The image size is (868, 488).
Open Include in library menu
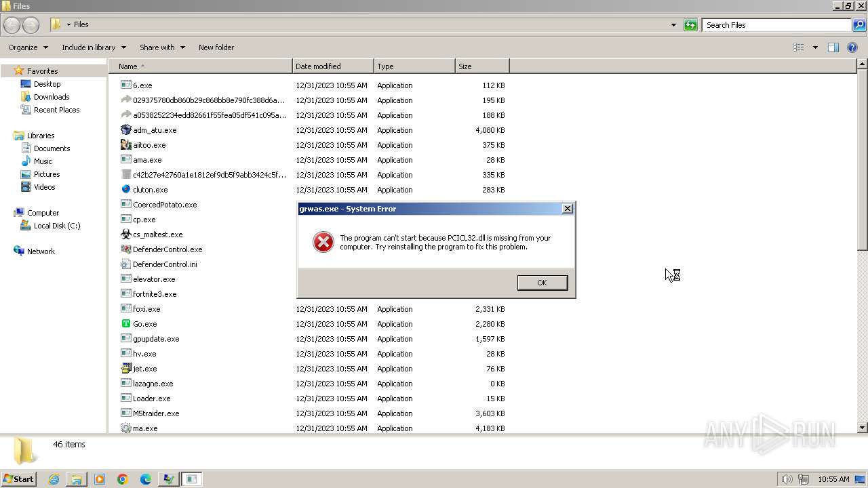pos(94,47)
